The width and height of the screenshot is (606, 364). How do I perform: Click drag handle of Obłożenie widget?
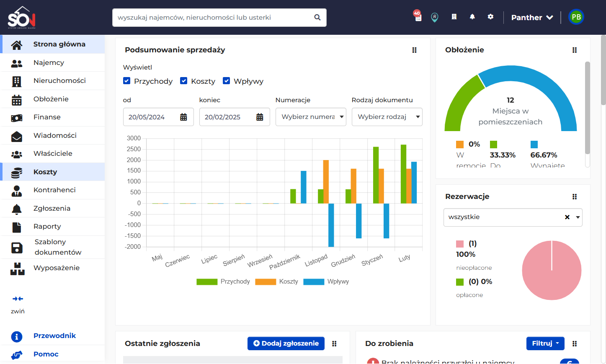[x=575, y=50]
